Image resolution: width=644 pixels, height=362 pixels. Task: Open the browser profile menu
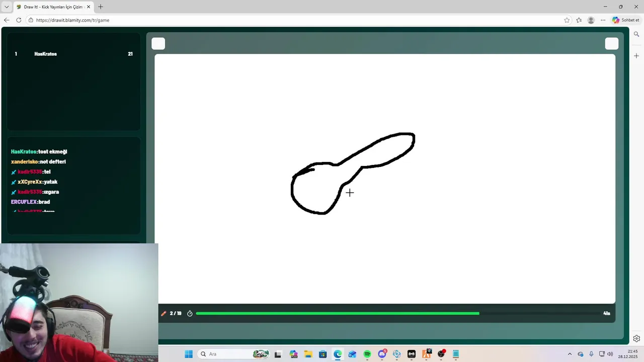591,20
